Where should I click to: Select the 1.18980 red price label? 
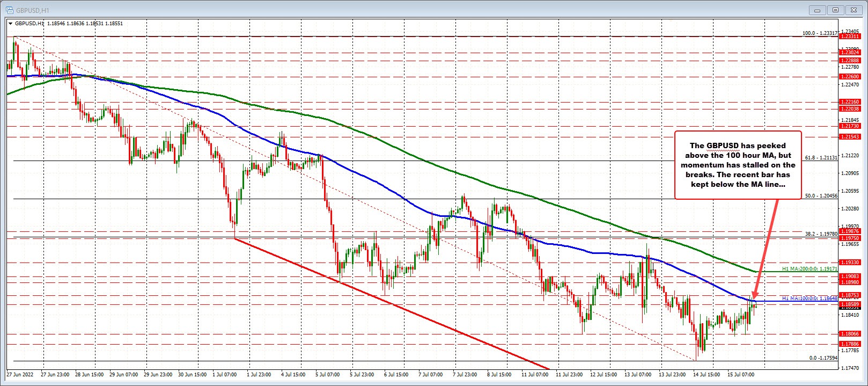850,282
